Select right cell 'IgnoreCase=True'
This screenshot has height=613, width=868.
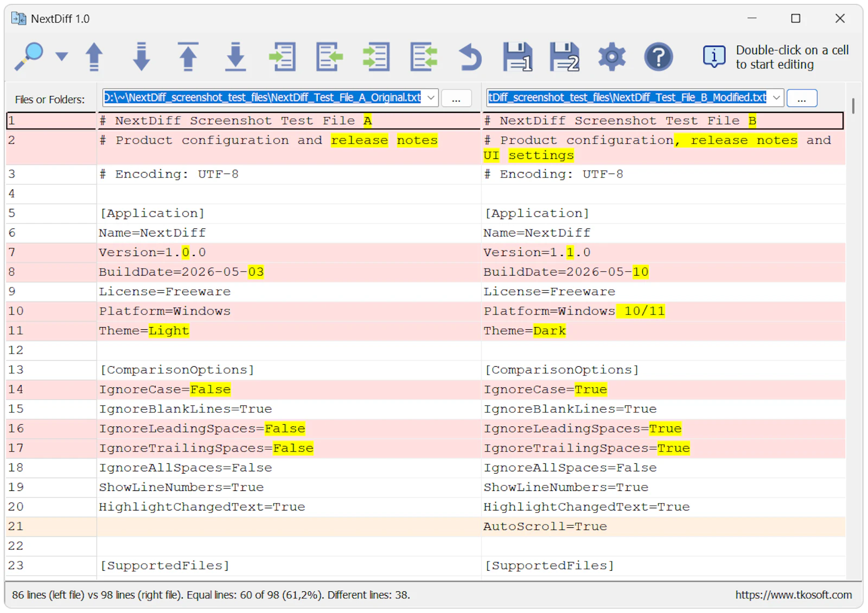(x=663, y=389)
